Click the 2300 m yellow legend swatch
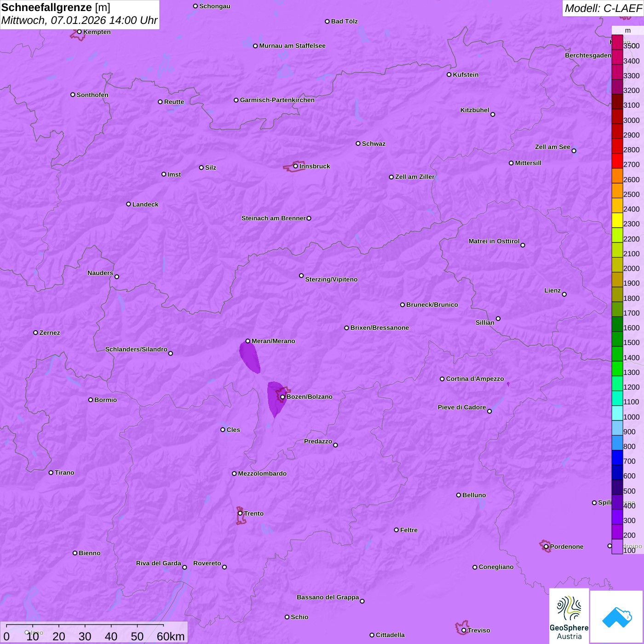644x644 pixels. [x=617, y=220]
